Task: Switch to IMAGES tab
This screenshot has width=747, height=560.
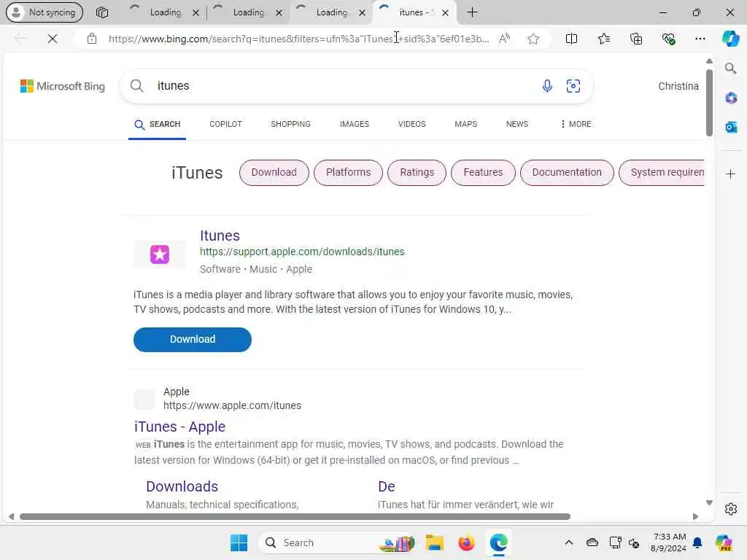Action: point(355,124)
